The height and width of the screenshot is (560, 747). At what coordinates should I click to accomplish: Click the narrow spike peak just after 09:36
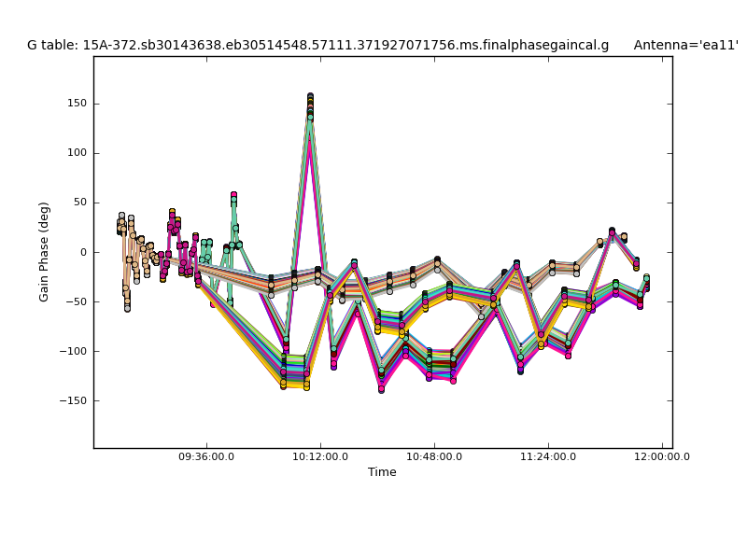point(233,196)
